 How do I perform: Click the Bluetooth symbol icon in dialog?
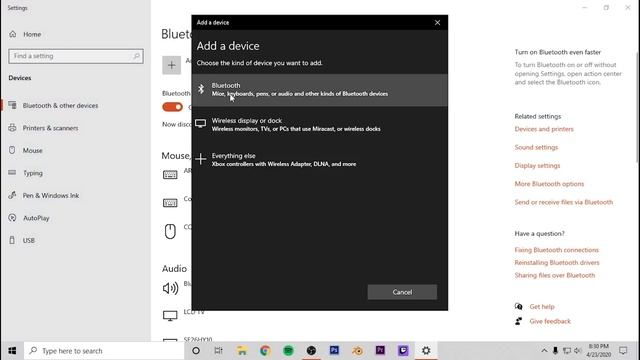[201, 89]
